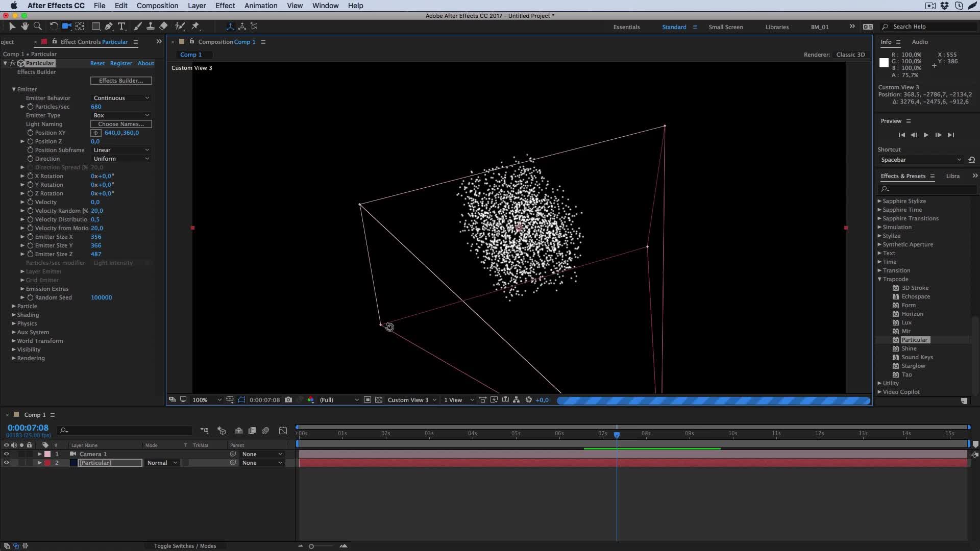Toggle the Random Seed stopwatch

coord(30,297)
